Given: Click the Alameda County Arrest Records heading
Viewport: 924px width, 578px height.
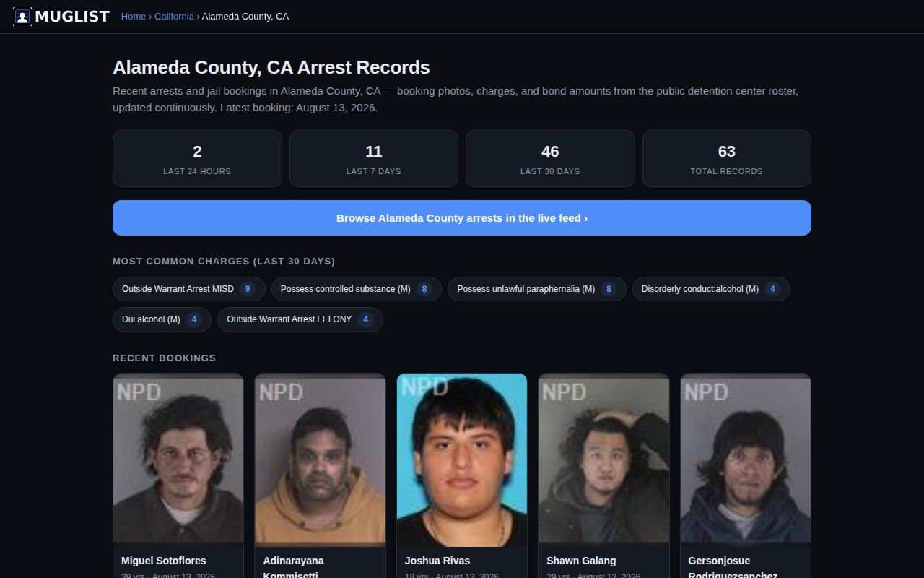Looking at the screenshot, I should click(x=271, y=67).
